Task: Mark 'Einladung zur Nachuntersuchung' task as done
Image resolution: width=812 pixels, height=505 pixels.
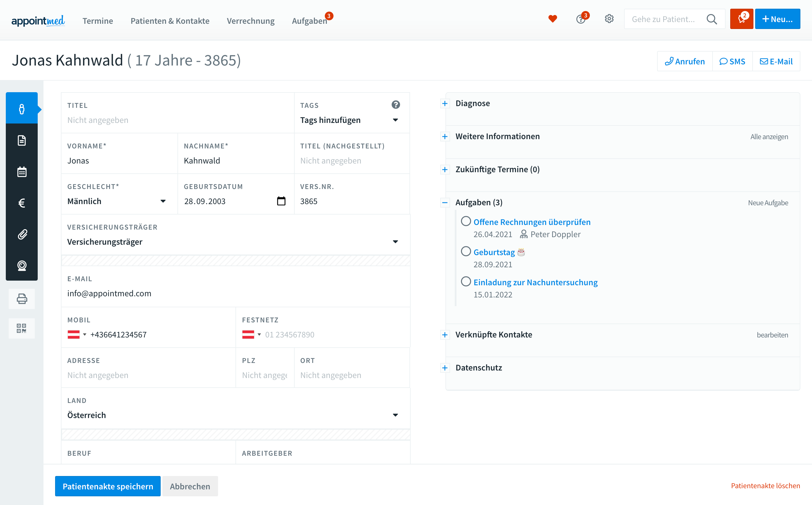Action: tap(466, 281)
